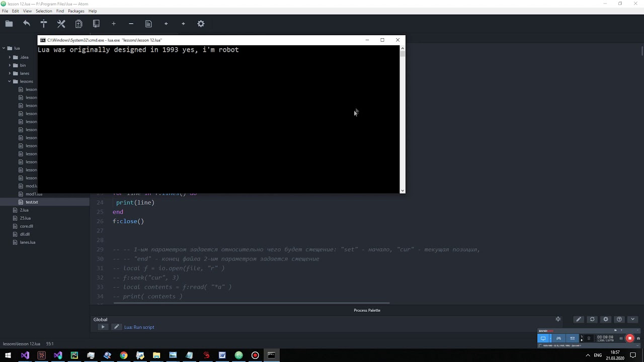
Task: Open settings via toolbar gear icon
Action: pyautogui.click(x=201, y=24)
